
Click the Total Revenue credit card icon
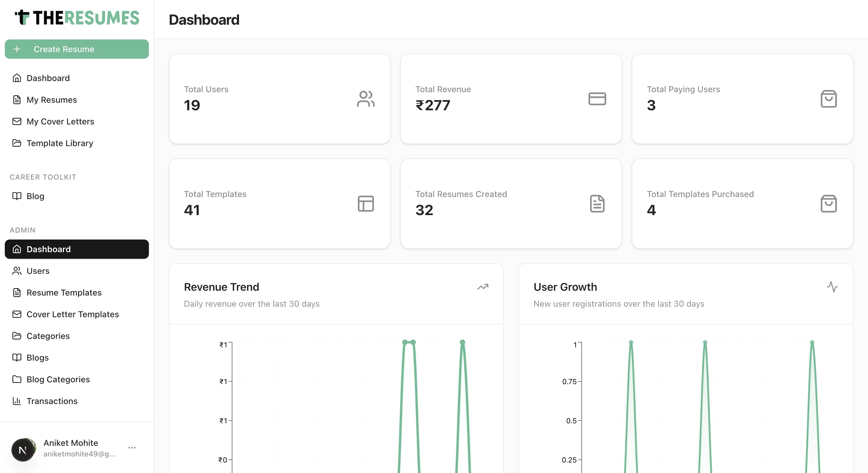pyautogui.click(x=597, y=99)
